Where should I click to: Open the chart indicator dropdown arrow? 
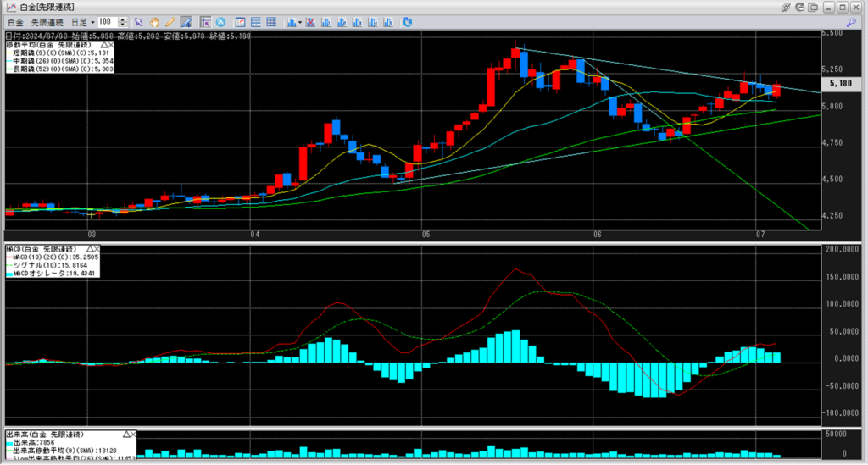300,21
